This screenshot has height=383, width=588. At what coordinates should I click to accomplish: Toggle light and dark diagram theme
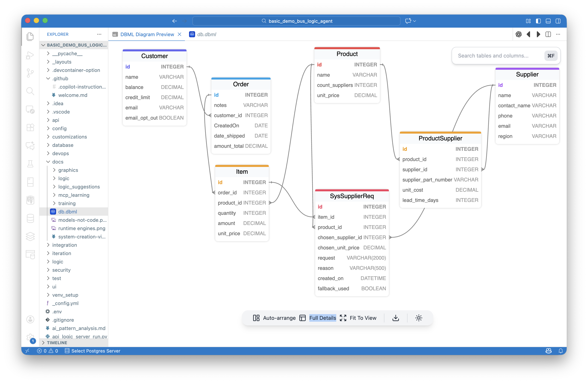(x=418, y=318)
